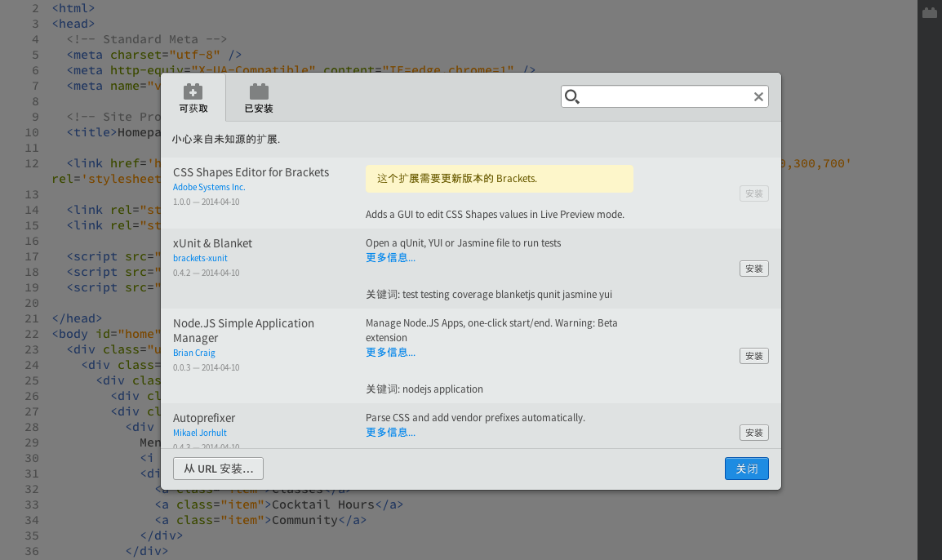This screenshot has width=942, height=560.
Task: Install the xUnit & Blanket extension
Action: [754, 269]
